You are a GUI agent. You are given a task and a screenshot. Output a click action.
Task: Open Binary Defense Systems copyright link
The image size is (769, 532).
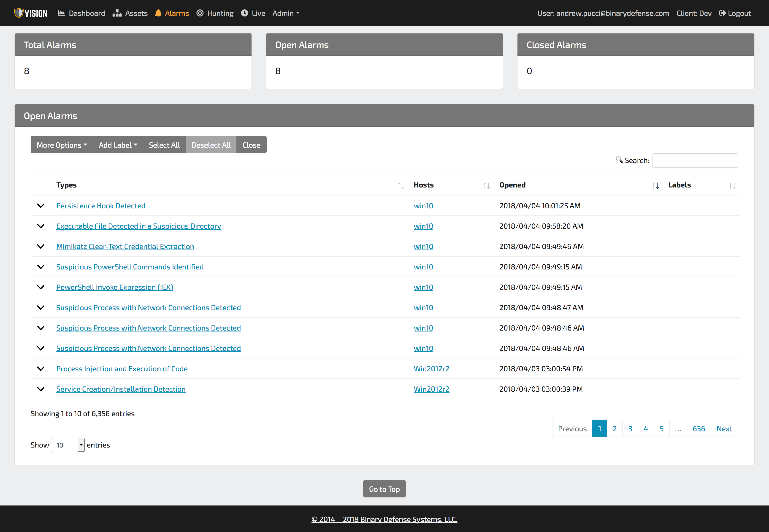[384, 519]
